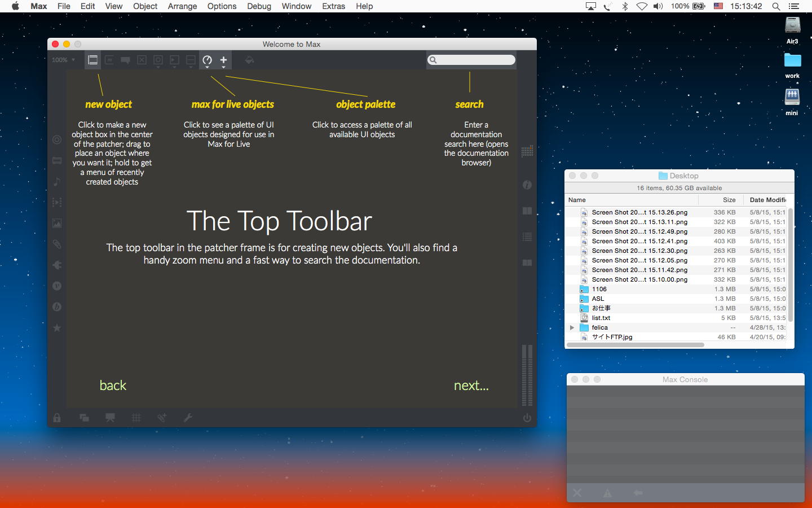Open the inspector info icon on right sidebar
The height and width of the screenshot is (508, 812).
(527, 185)
